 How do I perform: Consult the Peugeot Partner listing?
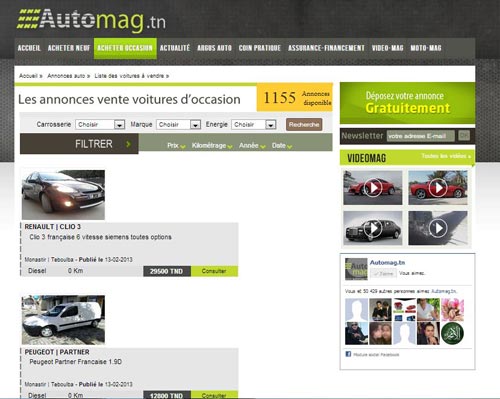[x=214, y=395]
